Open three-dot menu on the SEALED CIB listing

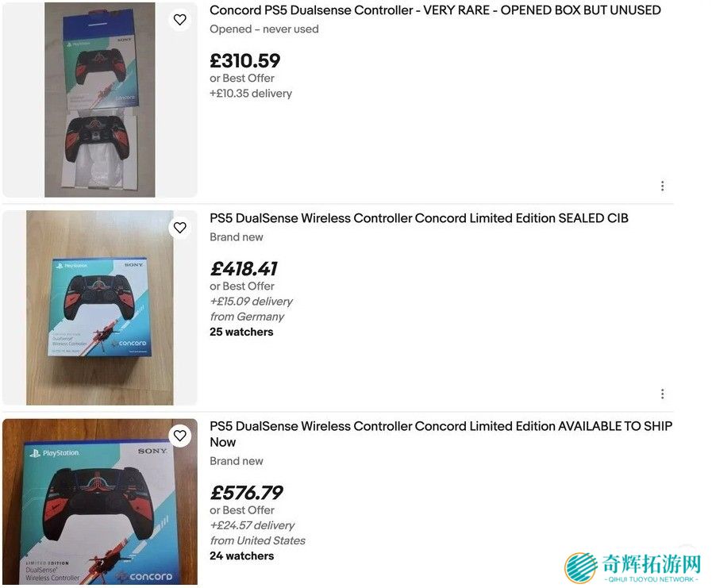662,394
